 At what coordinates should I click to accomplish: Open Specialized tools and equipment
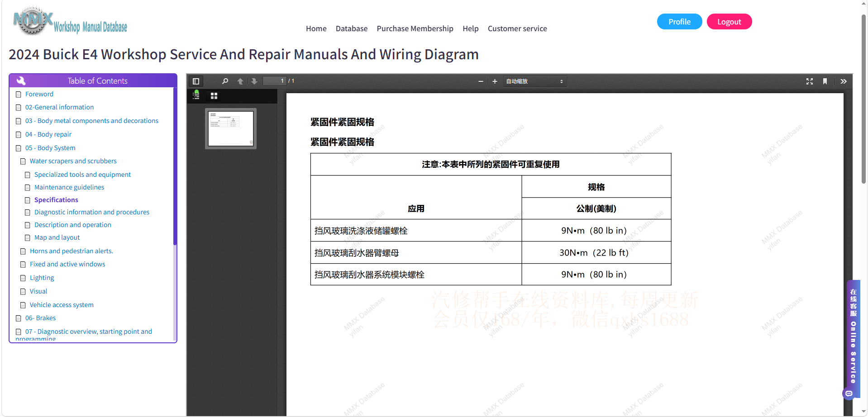(x=82, y=175)
